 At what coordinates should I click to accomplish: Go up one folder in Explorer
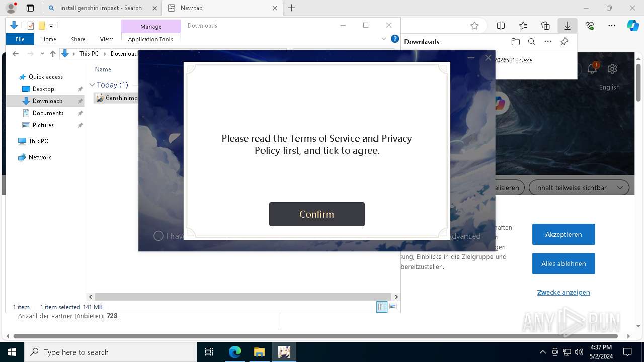pos(53,54)
